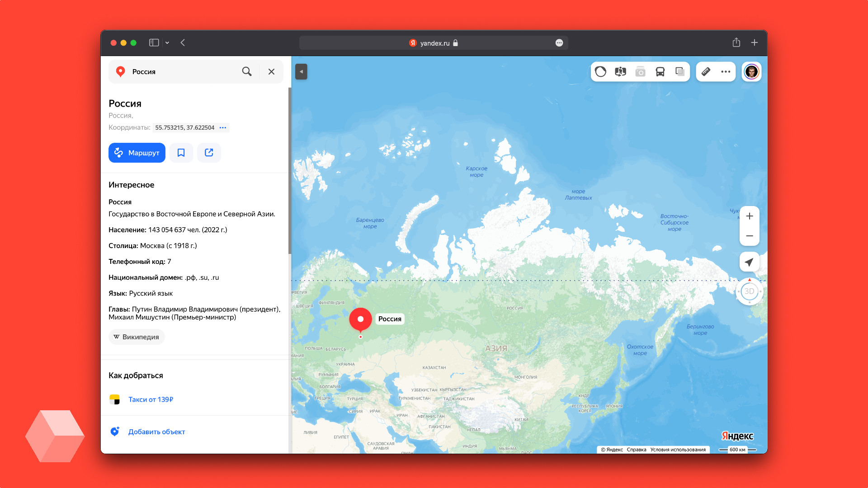The width and height of the screenshot is (868, 488).
Task: Open coordinates options three-dot menu
Action: 223,128
